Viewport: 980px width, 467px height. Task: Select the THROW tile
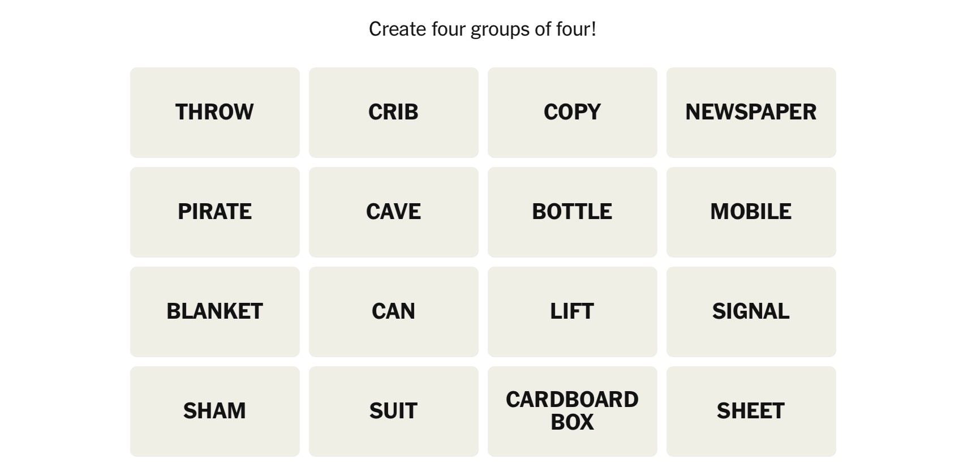pyautogui.click(x=214, y=112)
